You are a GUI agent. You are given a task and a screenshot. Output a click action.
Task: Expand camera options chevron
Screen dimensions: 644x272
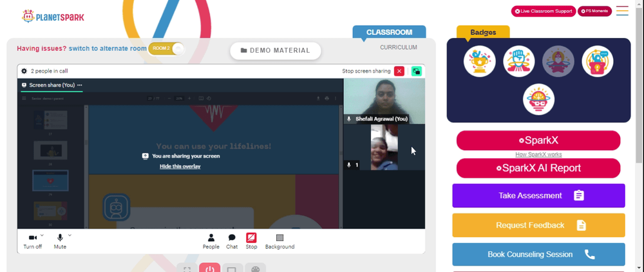43,235
